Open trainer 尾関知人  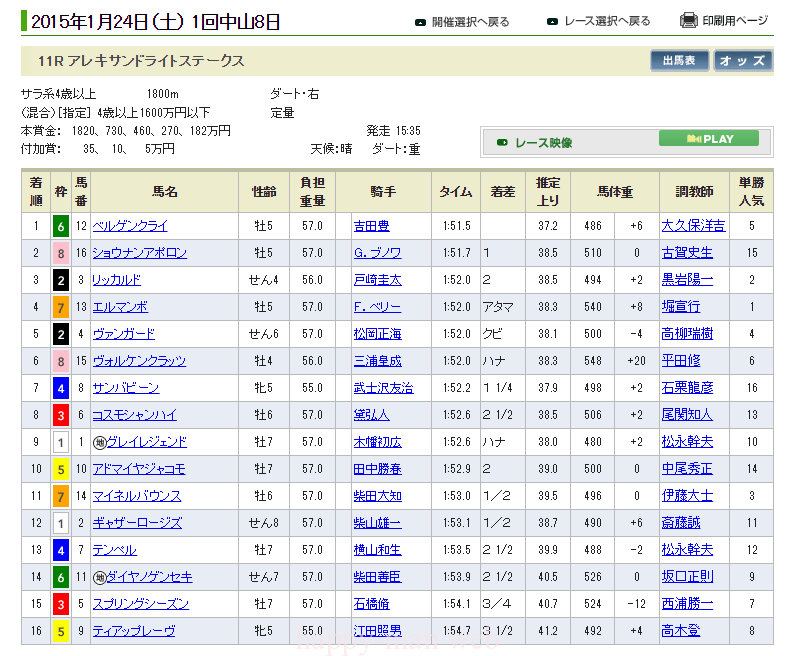[x=687, y=415]
